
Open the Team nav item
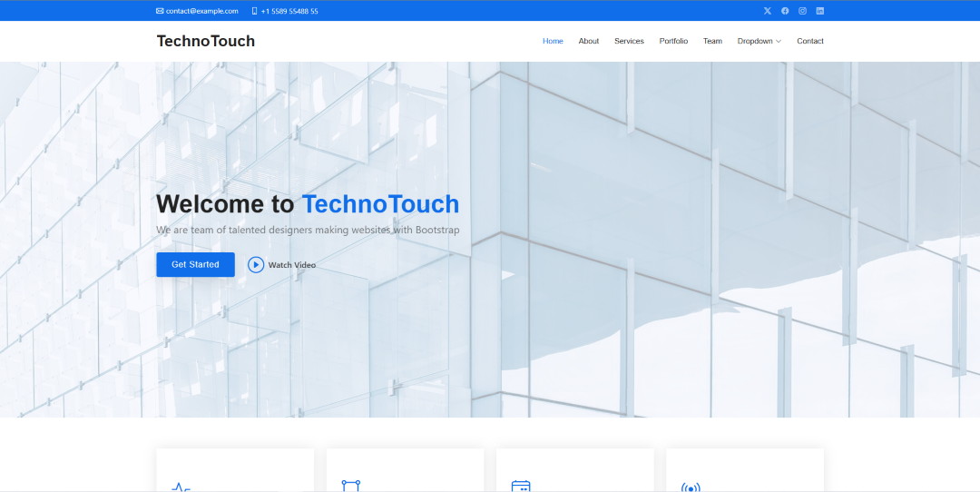coord(712,41)
